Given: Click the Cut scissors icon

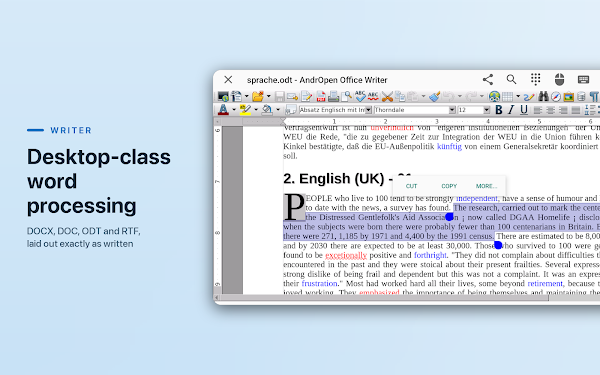Looking at the screenshot, I should (387, 96).
